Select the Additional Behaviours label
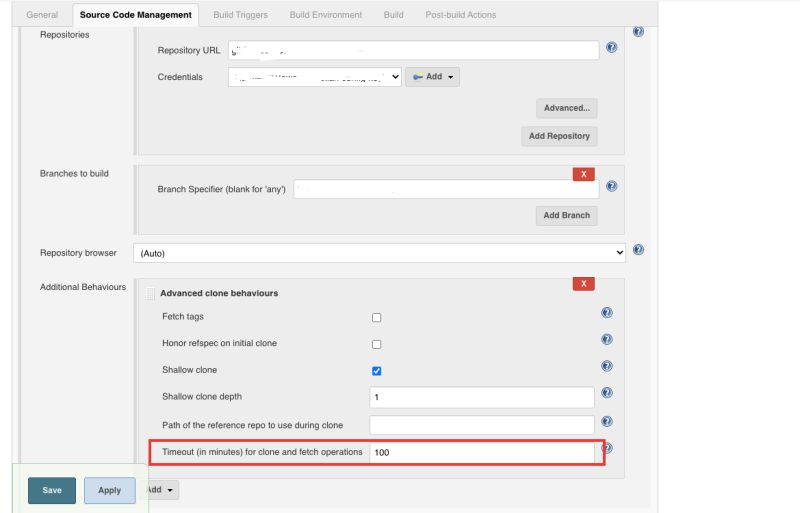The height and width of the screenshot is (513, 800). 83,287
